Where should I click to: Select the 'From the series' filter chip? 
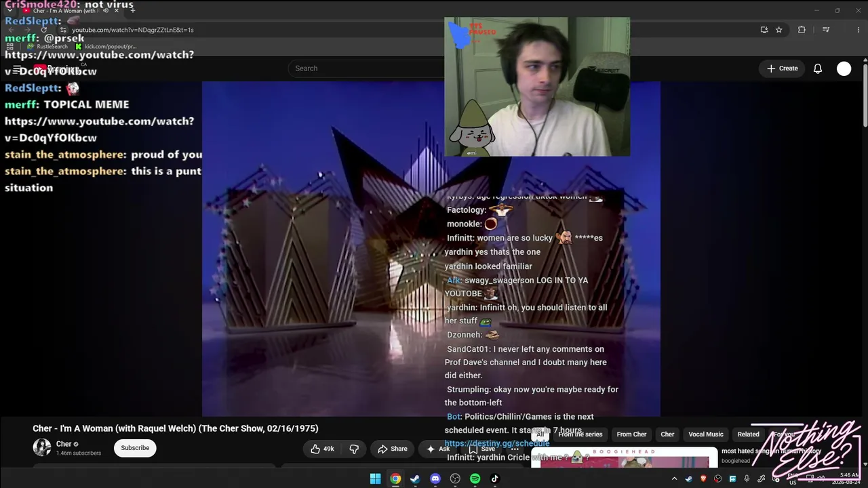(x=580, y=434)
